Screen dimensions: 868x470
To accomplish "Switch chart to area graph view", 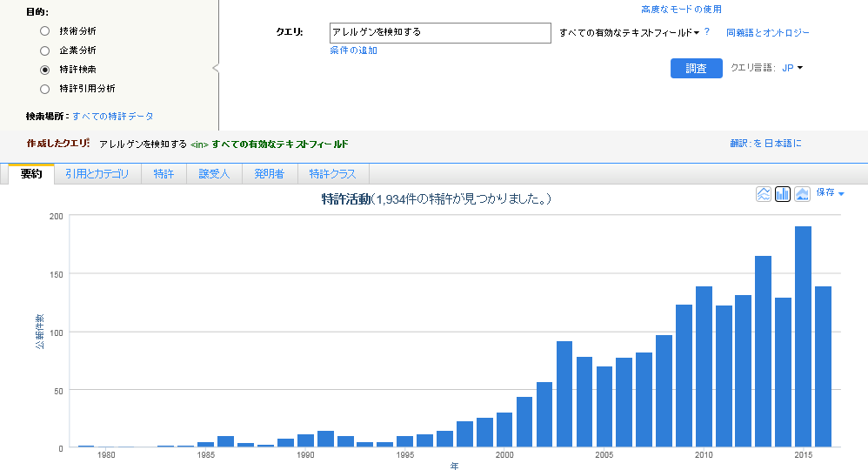I will 802,193.
